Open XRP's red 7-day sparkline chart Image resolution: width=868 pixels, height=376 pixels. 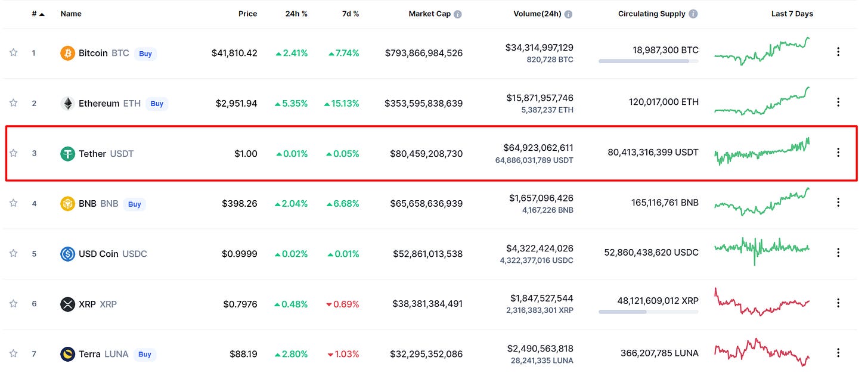[x=762, y=302]
